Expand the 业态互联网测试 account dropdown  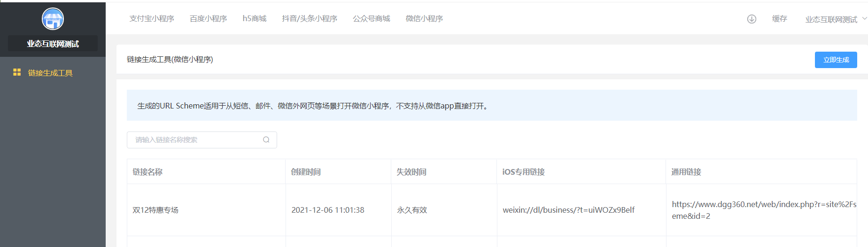coord(836,19)
